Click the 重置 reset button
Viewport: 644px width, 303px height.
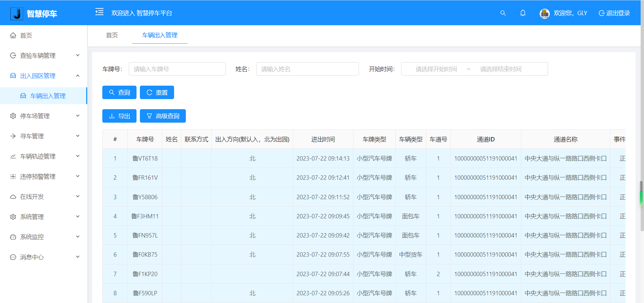(157, 92)
